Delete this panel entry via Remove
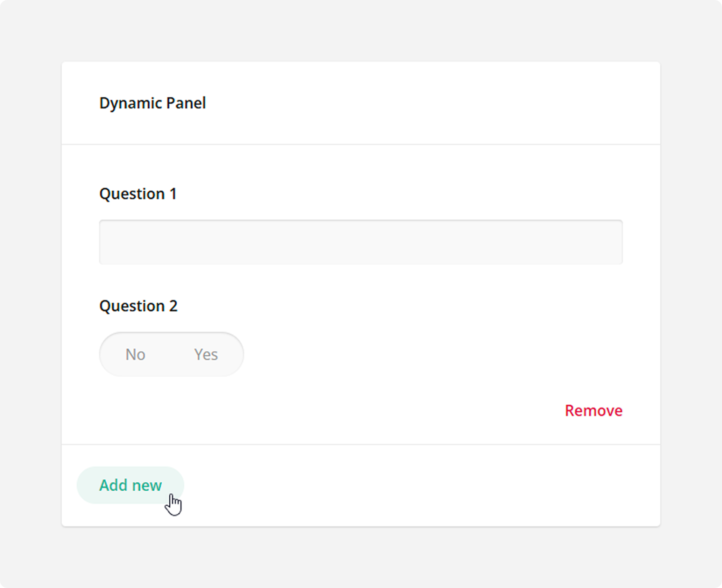The width and height of the screenshot is (722, 588). (x=593, y=410)
